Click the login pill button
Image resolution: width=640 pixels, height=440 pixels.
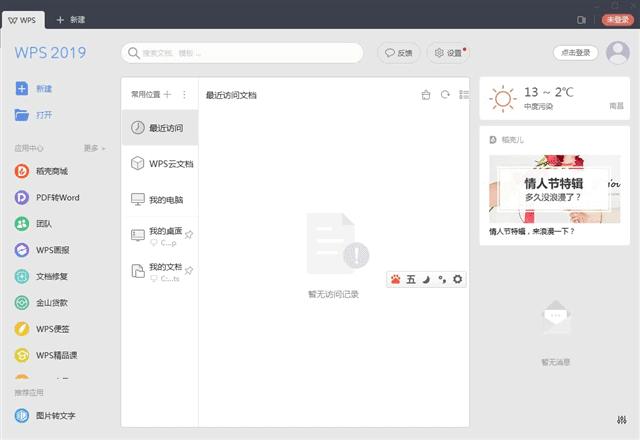pyautogui.click(x=576, y=53)
